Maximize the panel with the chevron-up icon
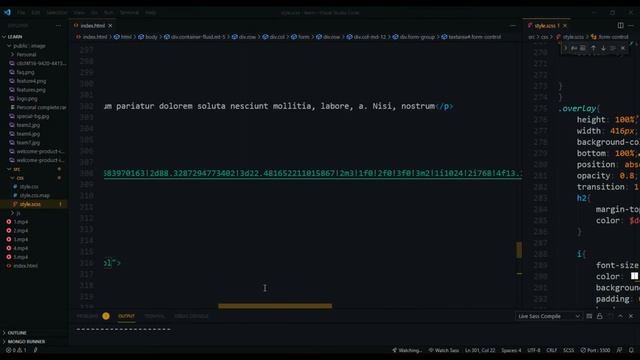 (620, 316)
